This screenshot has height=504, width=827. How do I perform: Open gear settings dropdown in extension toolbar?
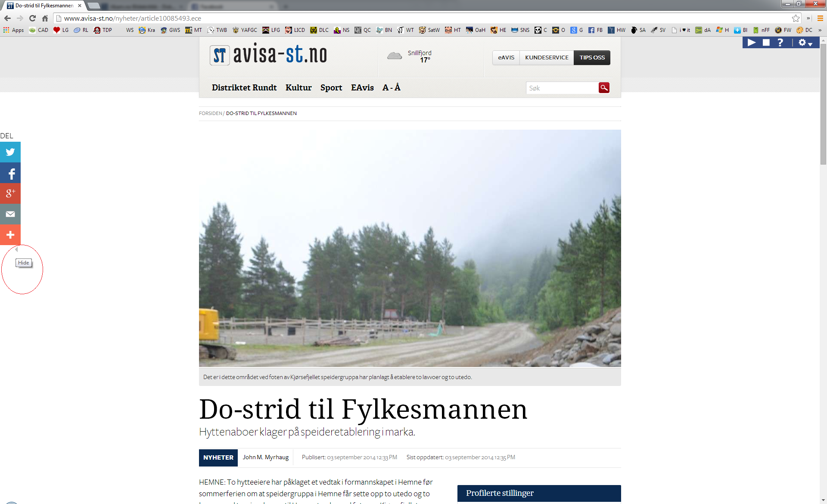805,42
